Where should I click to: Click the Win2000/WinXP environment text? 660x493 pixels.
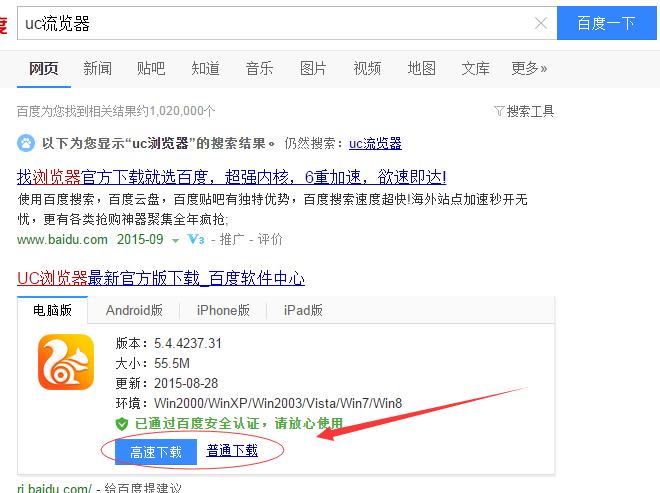pos(278,403)
